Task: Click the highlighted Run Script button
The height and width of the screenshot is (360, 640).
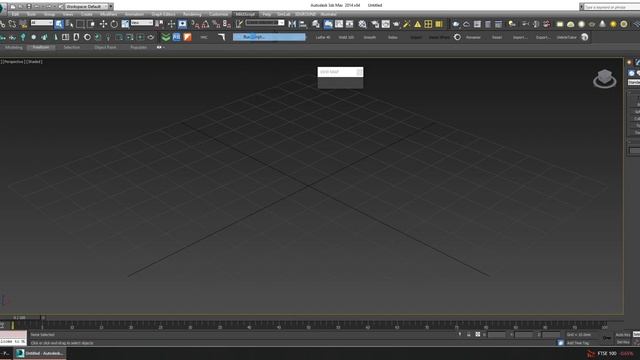Action: pyautogui.click(x=269, y=37)
